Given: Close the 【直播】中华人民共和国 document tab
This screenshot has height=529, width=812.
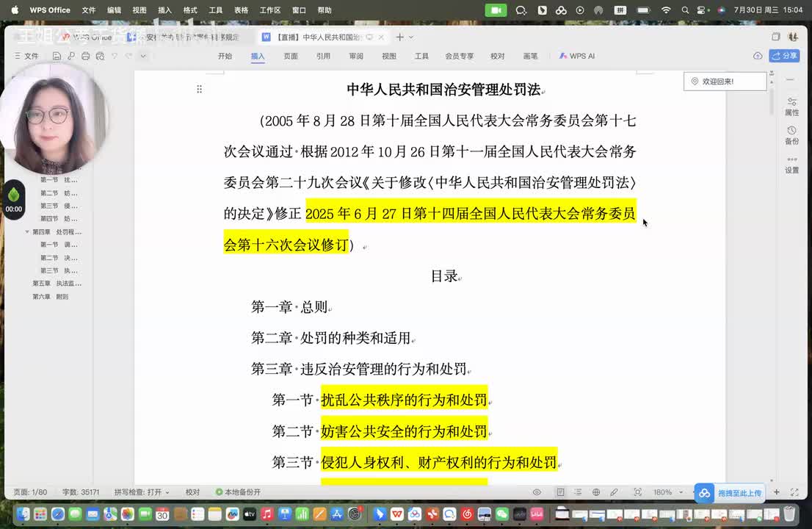Looking at the screenshot, I should (381, 37).
